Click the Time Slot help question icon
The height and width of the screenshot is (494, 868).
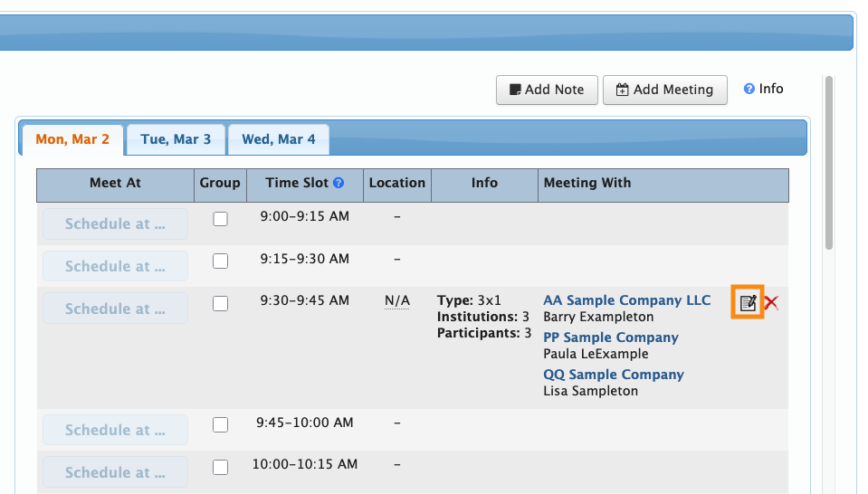(339, 183)
